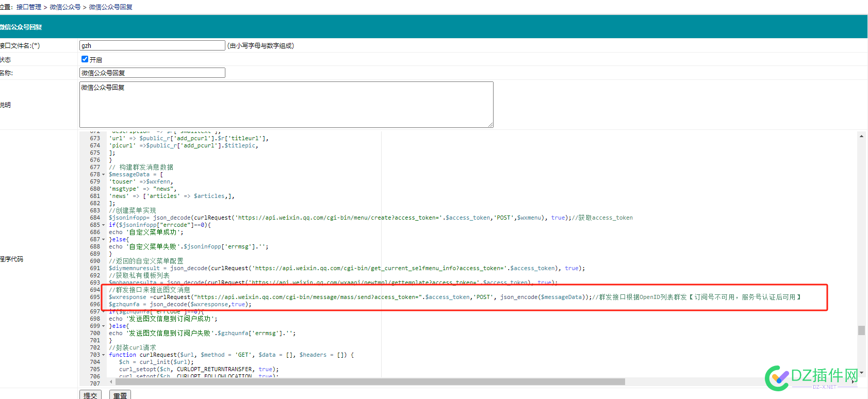Click line number 690 in the gutter
Screen dimensions: 868x399
pyautogui.click(x=95, y=261)
